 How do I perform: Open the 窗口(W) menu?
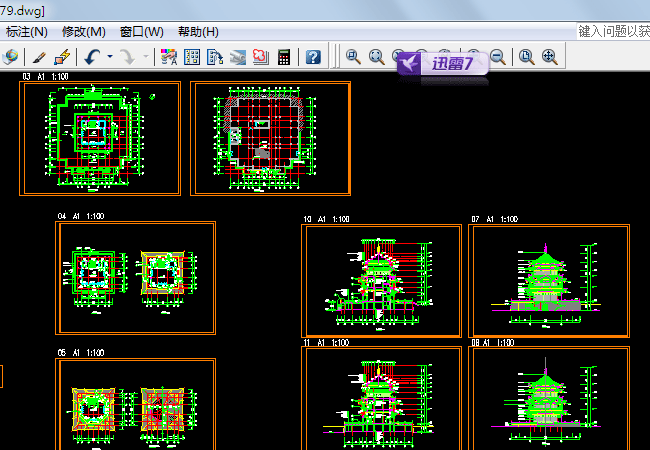coord(141,32)
